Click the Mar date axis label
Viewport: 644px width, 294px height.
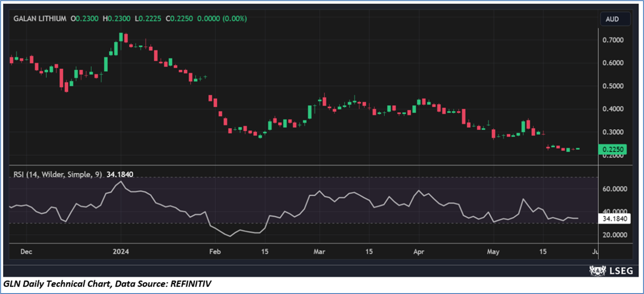point(319,252)
